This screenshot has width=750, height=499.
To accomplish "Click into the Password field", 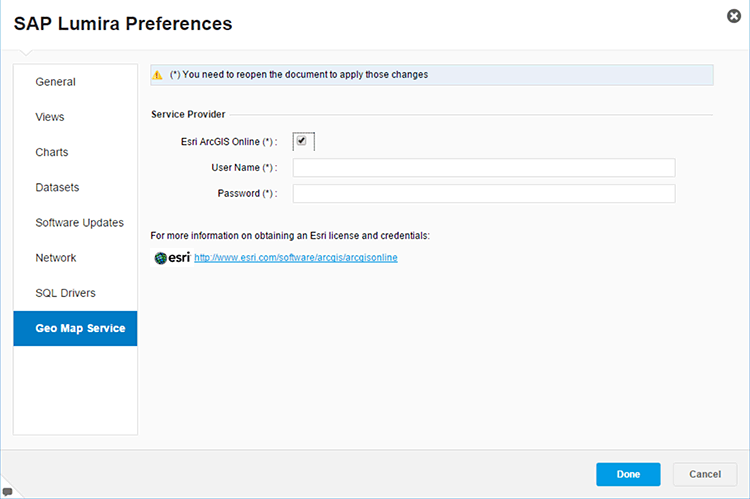I will 483,193.
